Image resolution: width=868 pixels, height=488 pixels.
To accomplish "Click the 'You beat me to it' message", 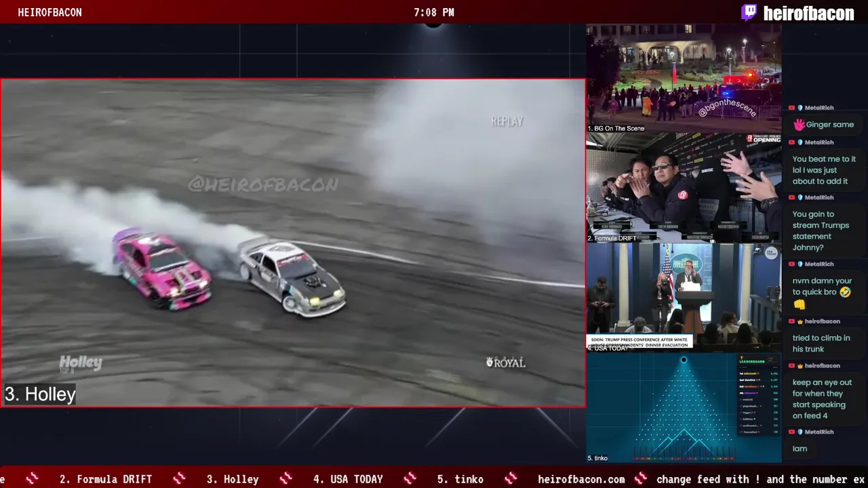I will [x=824, y=170].
